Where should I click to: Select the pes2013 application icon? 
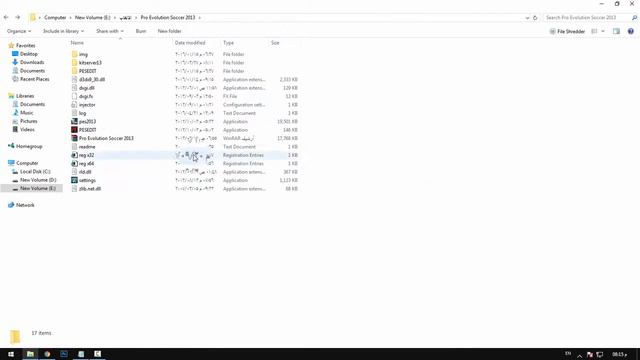click(74, 122)
